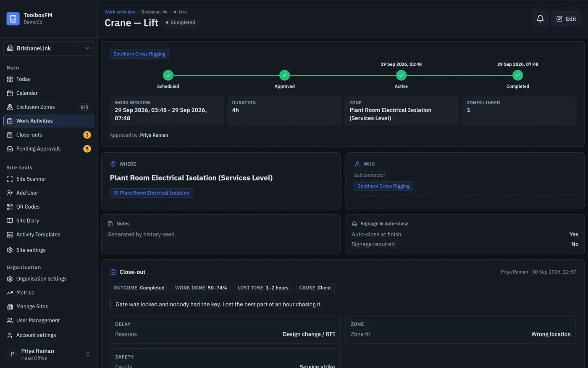Click the Site Scanner icon
Screen dimensions: 588x368
[x=10, y=179]
